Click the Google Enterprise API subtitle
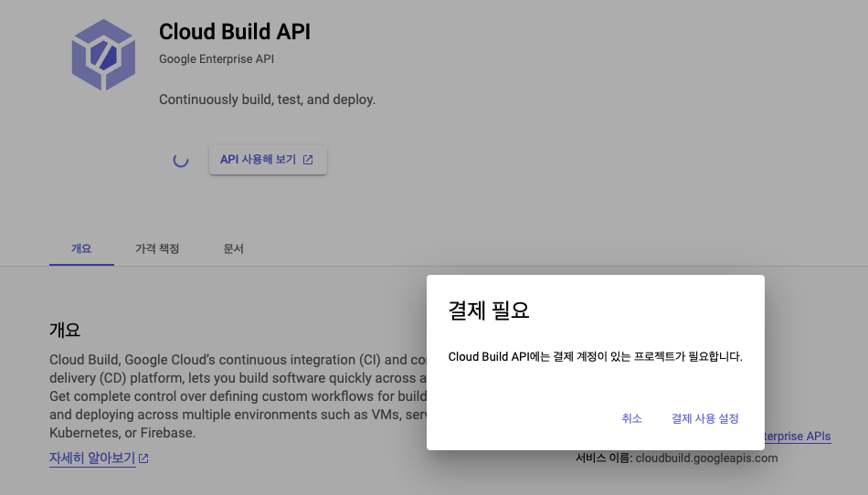The height and width of the screenshot is (495, 868). [x=217, y=58]
